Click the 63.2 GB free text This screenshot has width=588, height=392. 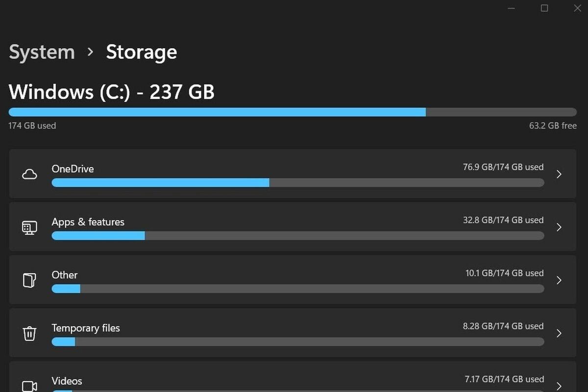[x=553, y=126]
